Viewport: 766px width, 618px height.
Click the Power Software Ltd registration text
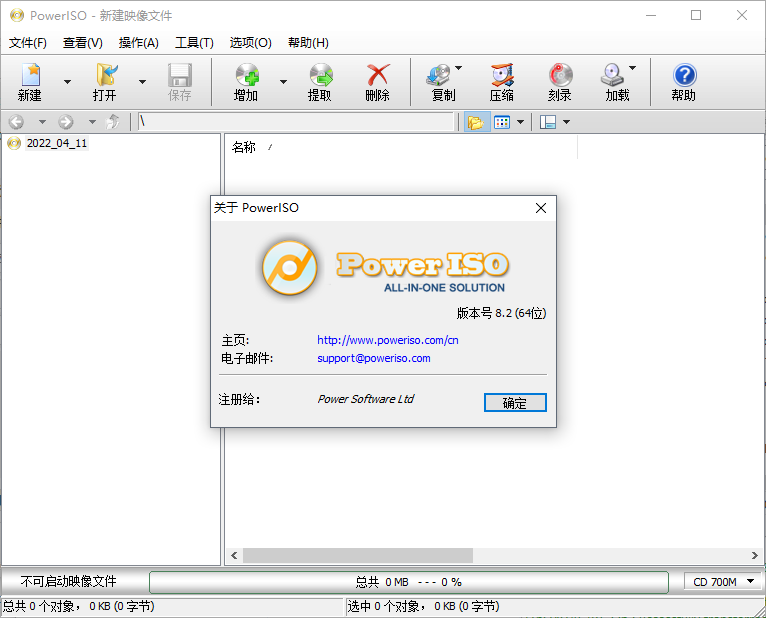[x=365, y=399]
